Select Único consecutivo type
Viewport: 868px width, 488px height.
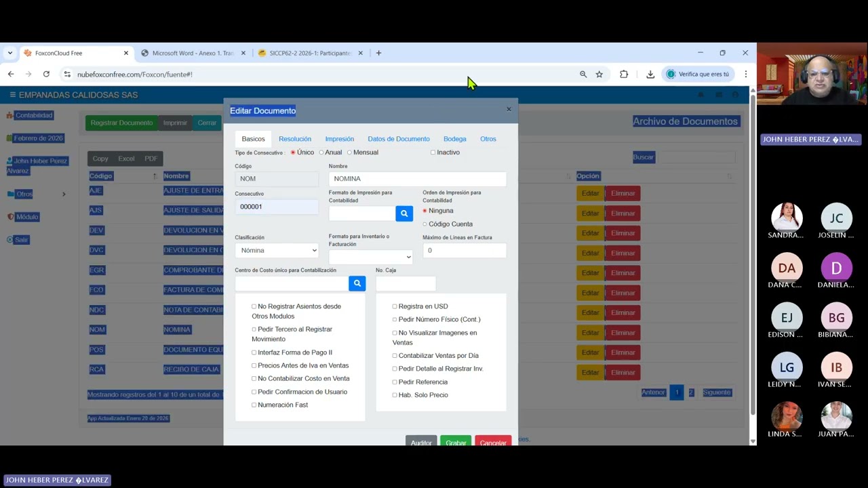point(293,152)
